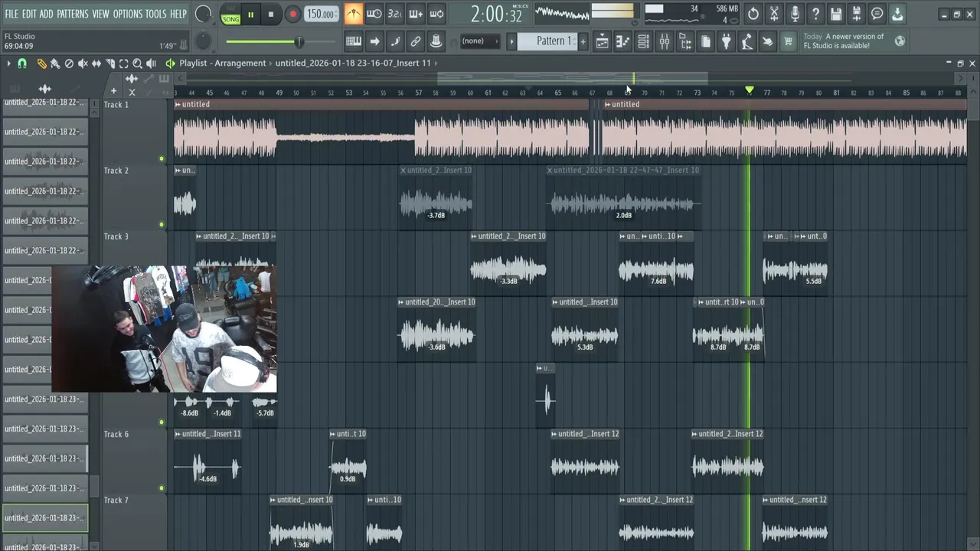This screenshot has height=551, width=980.
Task: Click the main volume knob
Action: tap(204, 14)
